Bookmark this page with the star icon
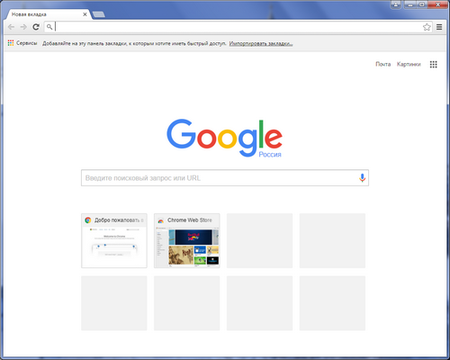 [427, 27]
